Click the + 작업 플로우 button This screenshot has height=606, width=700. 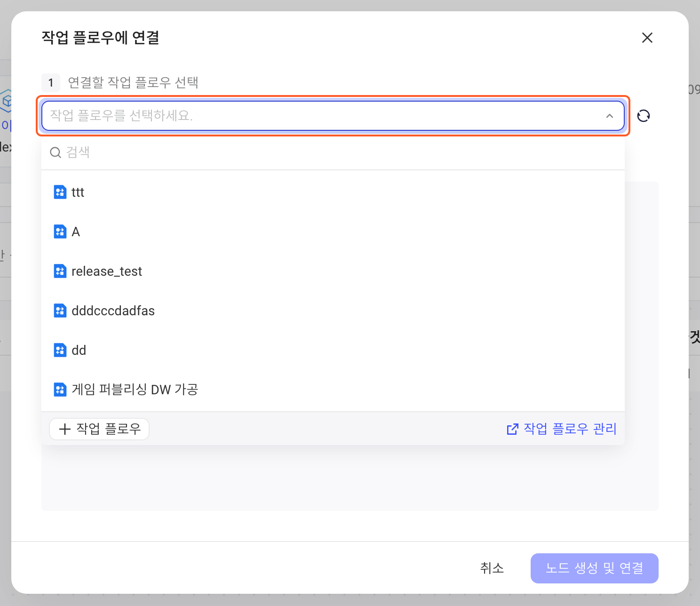[x=99, y=429]
